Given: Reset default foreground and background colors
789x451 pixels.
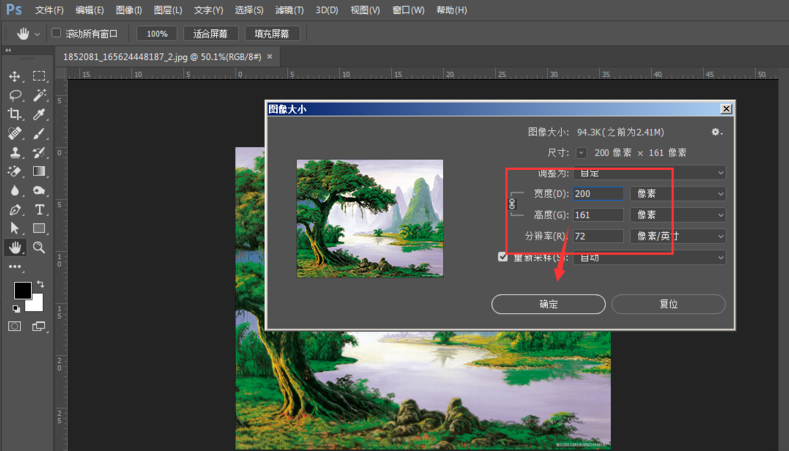Looking at the screenshot, I should coord(16,309).
